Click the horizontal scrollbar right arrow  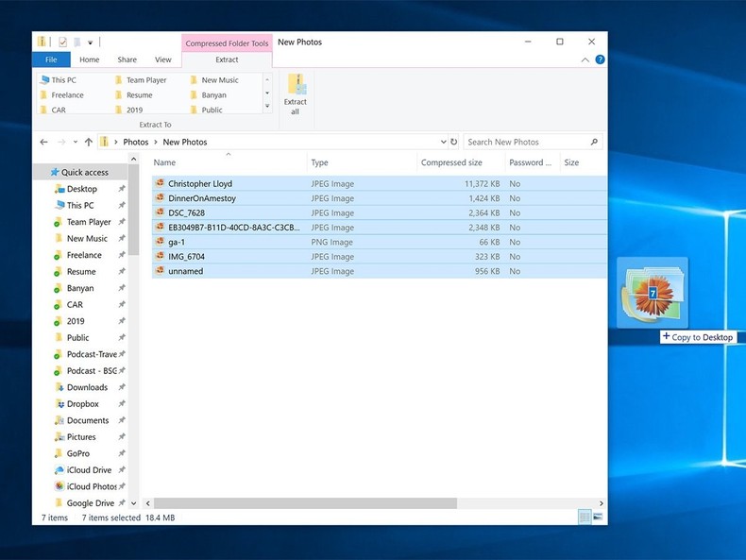point(602,503)
